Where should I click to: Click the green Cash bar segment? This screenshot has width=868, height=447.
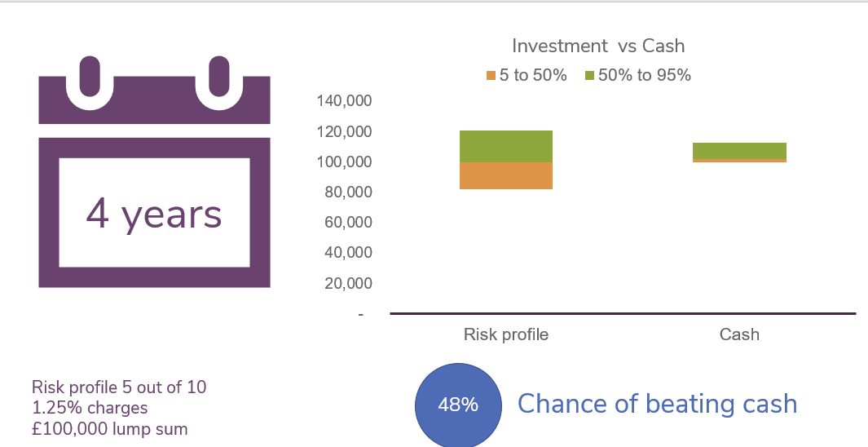[x=739, y=151]
